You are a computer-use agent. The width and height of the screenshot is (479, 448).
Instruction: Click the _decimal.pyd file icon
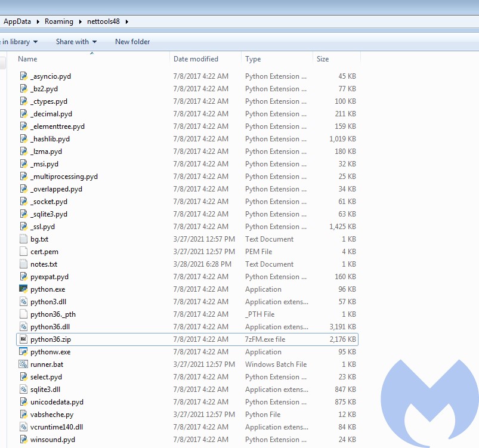point(23,113)
